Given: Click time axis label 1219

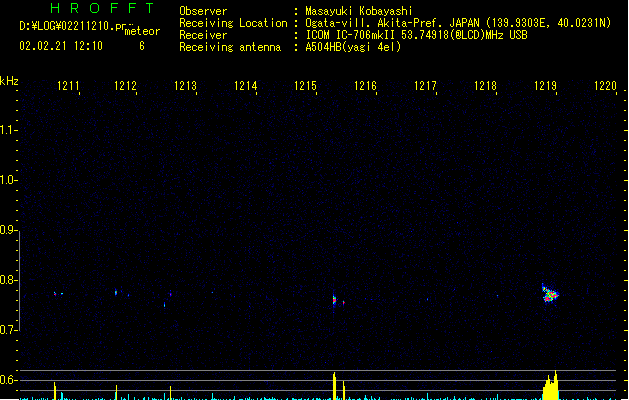Looking at the screenshot, I should coord(545,86).
